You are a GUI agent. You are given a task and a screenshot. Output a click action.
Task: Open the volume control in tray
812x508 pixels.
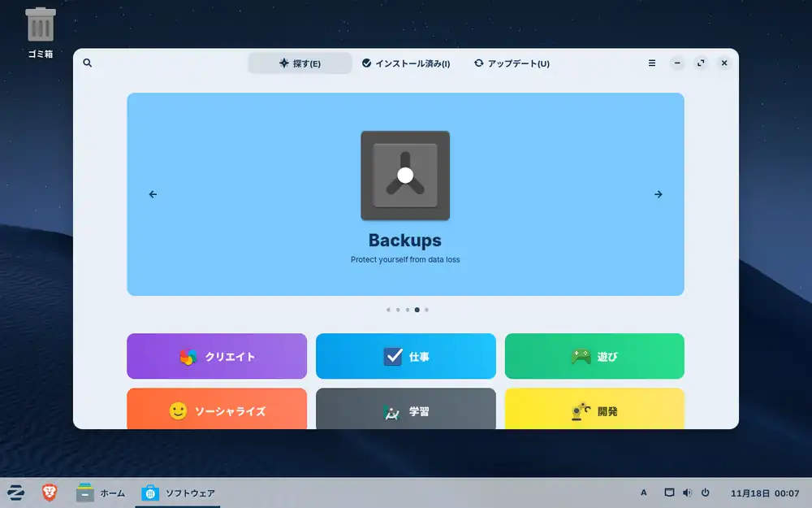tap(687, 493)
